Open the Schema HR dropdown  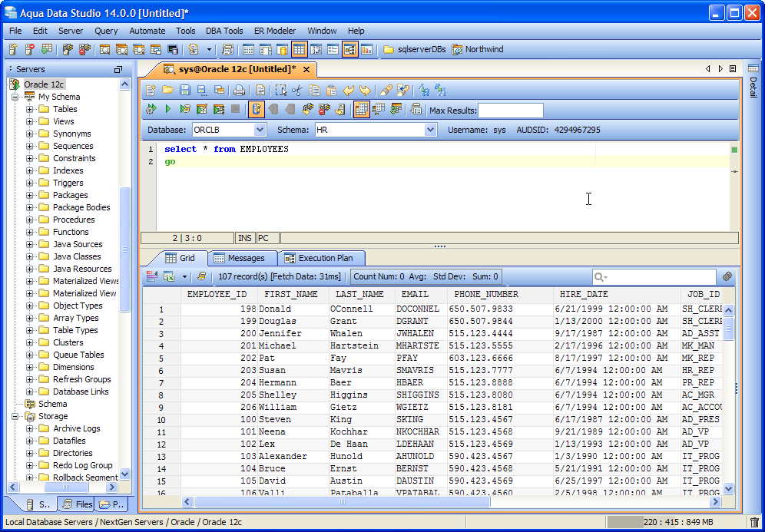[430, 130]
